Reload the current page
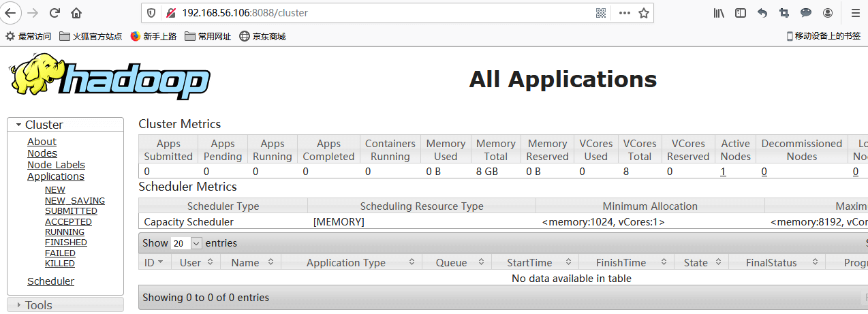 click(55, 13)
